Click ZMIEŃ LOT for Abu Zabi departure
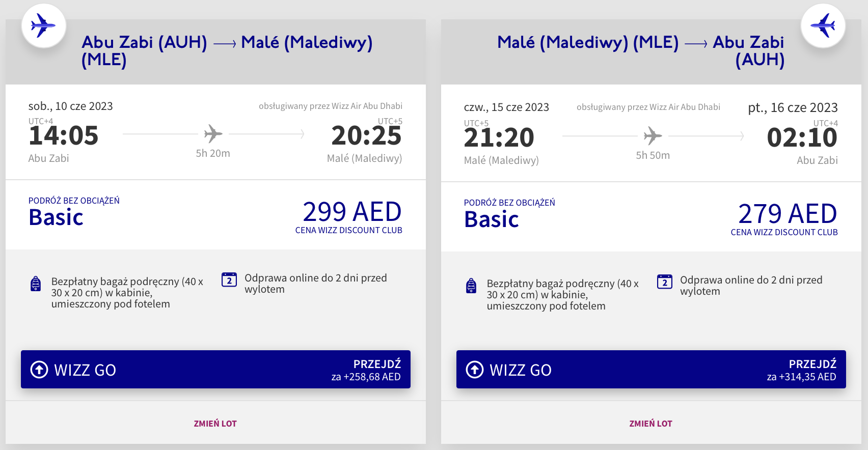Image resolution: width=868 pixels, height=450 pixels. coord(215,424)
